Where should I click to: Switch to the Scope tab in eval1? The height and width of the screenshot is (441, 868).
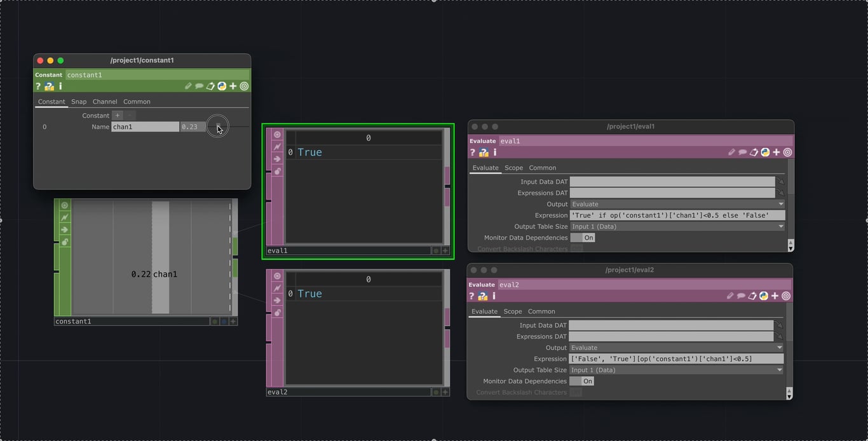coord(513,167)
